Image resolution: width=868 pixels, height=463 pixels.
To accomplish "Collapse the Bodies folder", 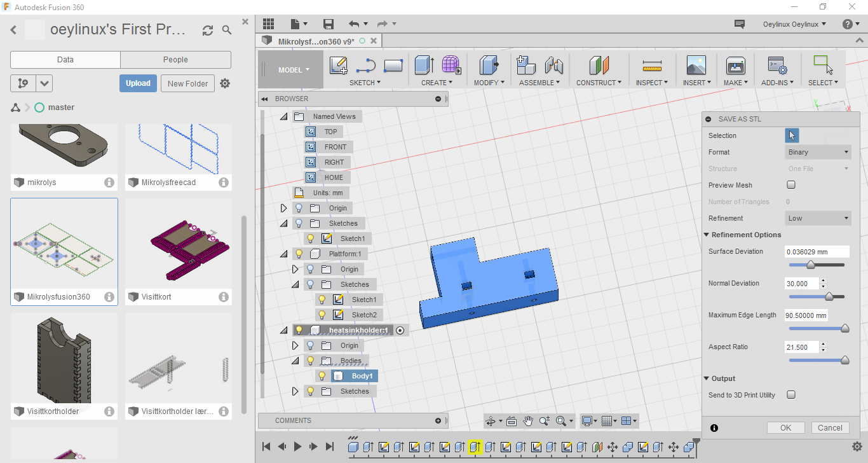I will 295,361.
